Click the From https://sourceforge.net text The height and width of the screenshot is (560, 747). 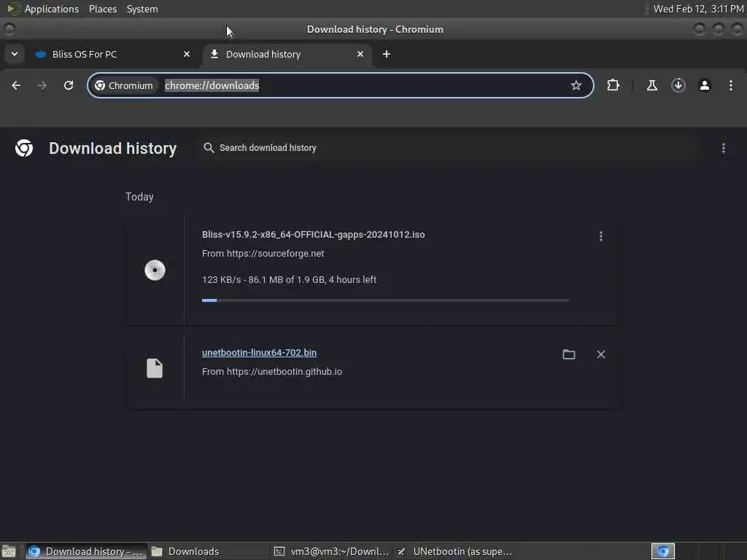[263, 253]
